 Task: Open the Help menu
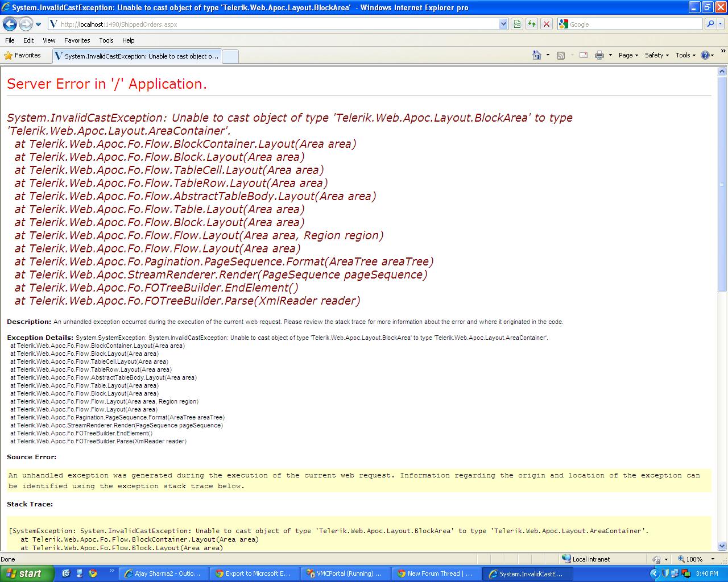point(128,40)
